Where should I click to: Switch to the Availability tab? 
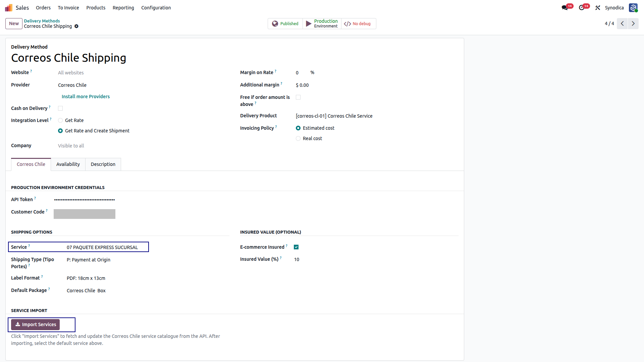click(x=68, y=164)
